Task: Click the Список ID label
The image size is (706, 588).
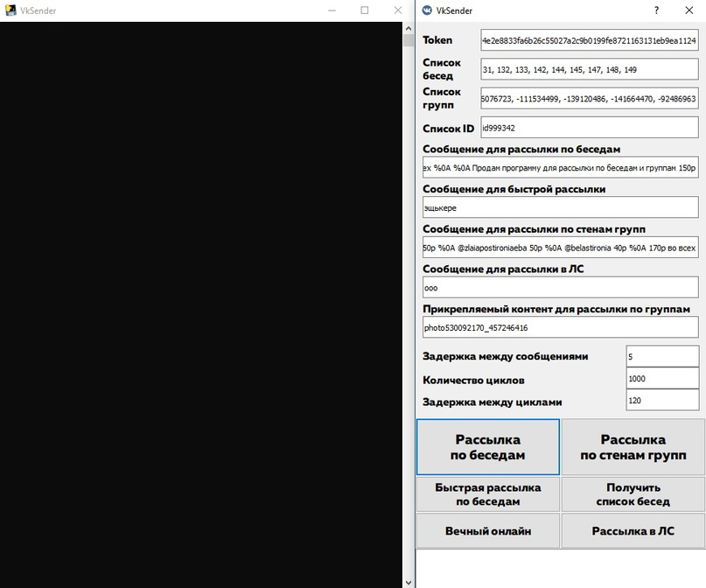Action: click(448, 129)
